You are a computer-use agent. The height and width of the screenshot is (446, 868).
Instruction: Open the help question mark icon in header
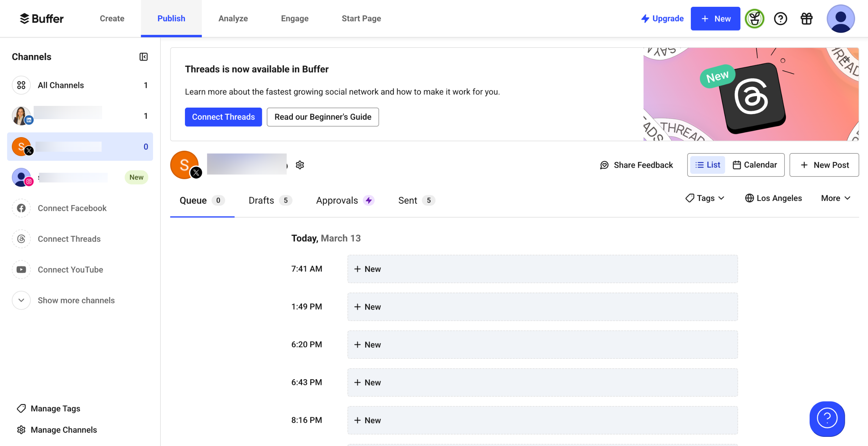pyautogui.click(x=780, y=19)
